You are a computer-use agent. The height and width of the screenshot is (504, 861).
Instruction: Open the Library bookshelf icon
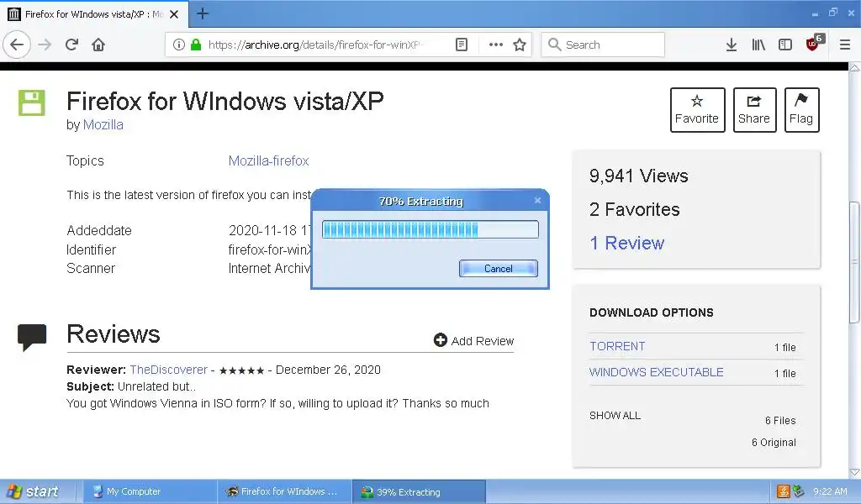click(758, 45)
